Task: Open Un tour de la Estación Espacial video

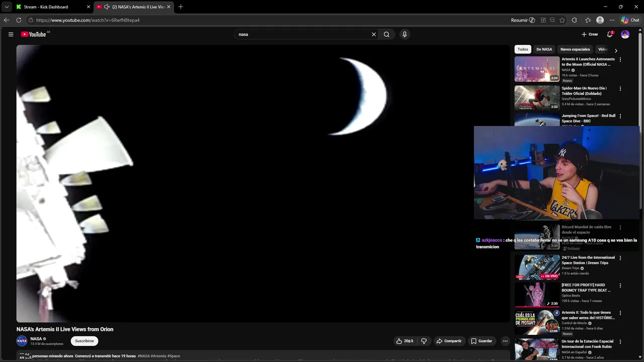Action: [537, 349]
